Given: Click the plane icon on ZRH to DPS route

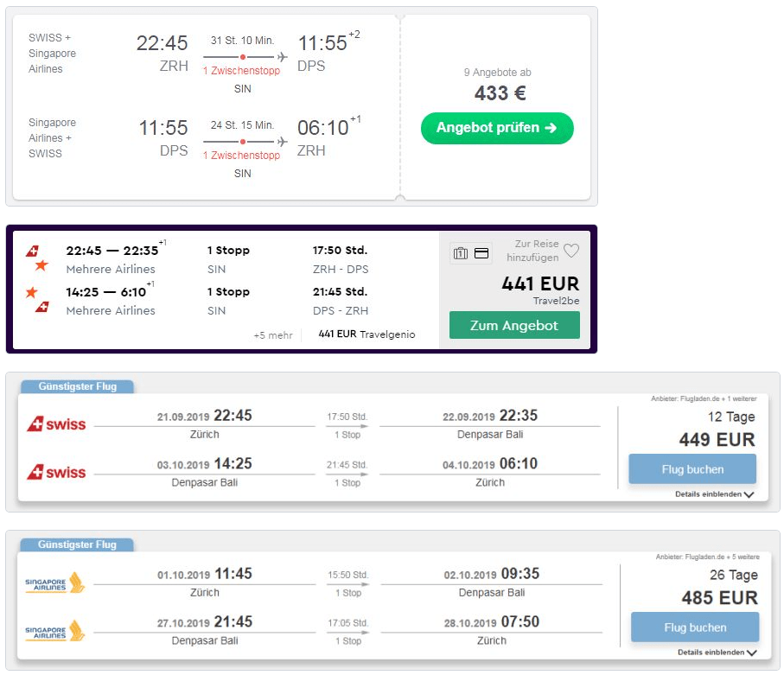Looking at the screenshot, I should pyautogui.click(x=283, y=57).
